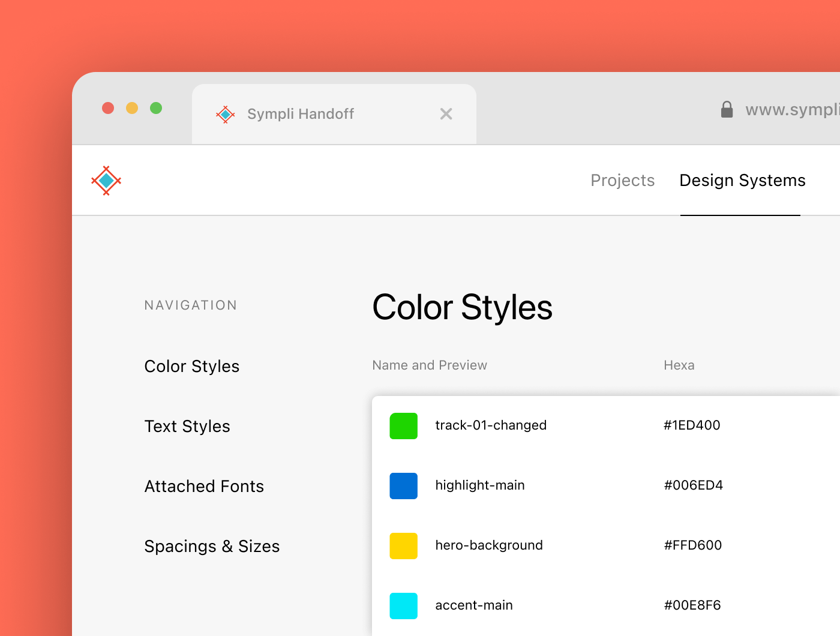Select the Sympli Handoff browser tab
840x636 pixels.
(x=334, y=114)
